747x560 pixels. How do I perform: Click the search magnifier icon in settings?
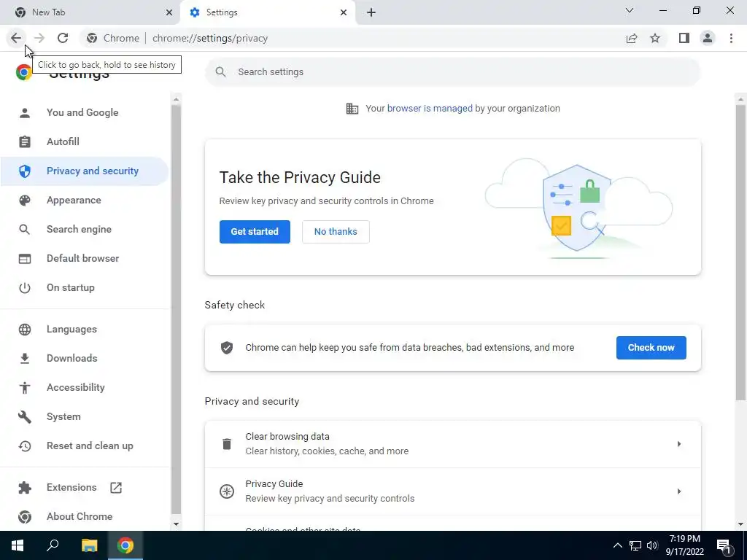pos(220,72)
